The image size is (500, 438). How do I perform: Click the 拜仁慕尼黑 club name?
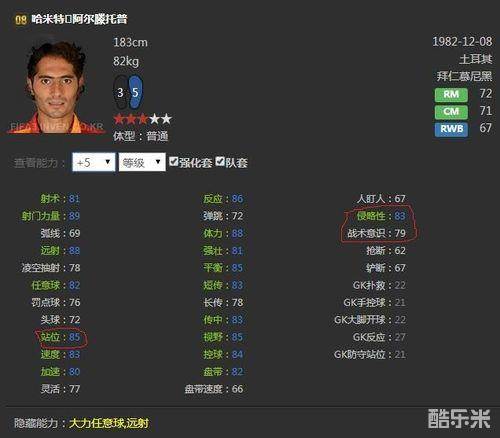pyautogui.click(x=464, y=76)
